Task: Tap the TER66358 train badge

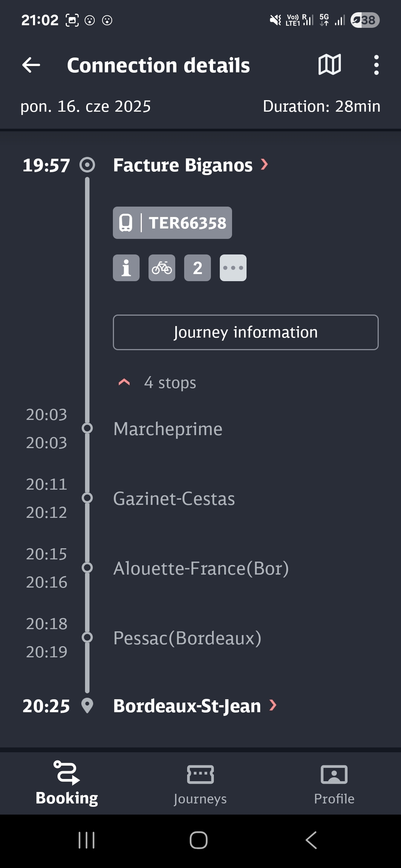Action: (x=172, y=223)
